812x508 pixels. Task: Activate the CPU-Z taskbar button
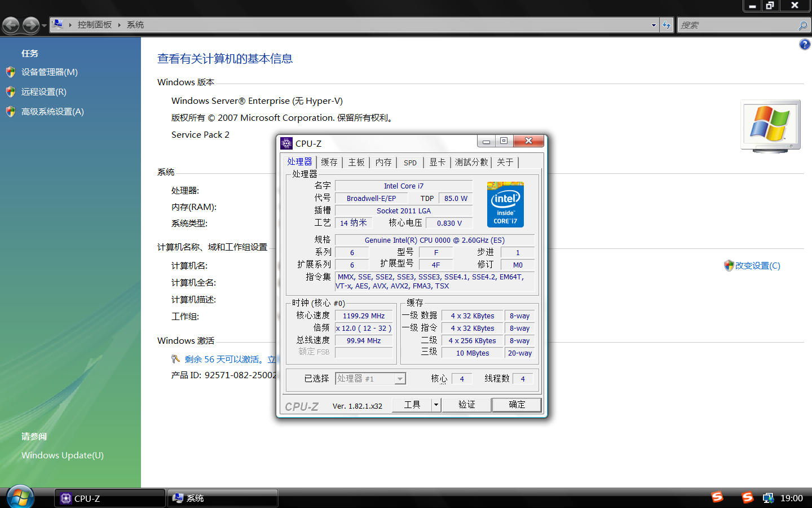point(110,498)
